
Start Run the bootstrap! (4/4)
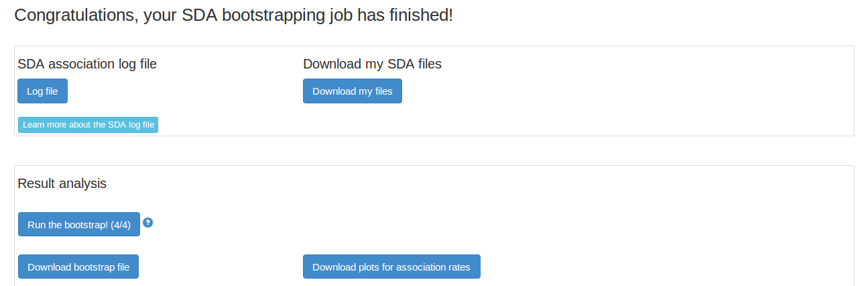pos(79,224)
